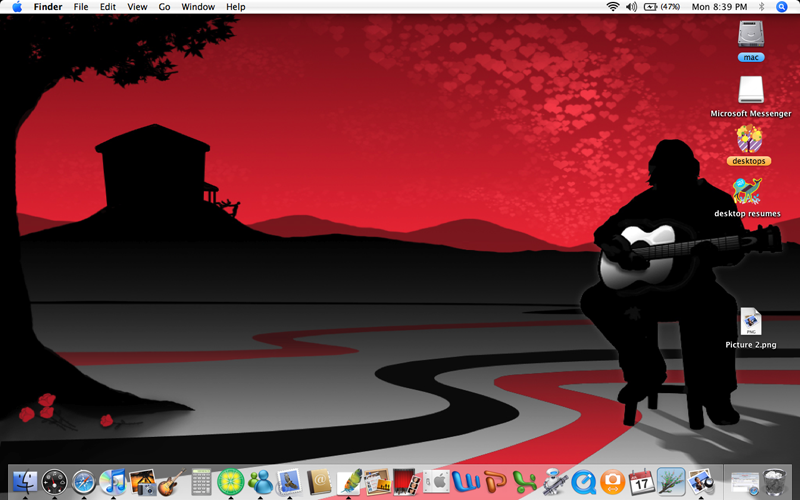This screenshot has width=800, height=500.
Task: Restore the minimized Safari window in dock
Action: [745, 482]
